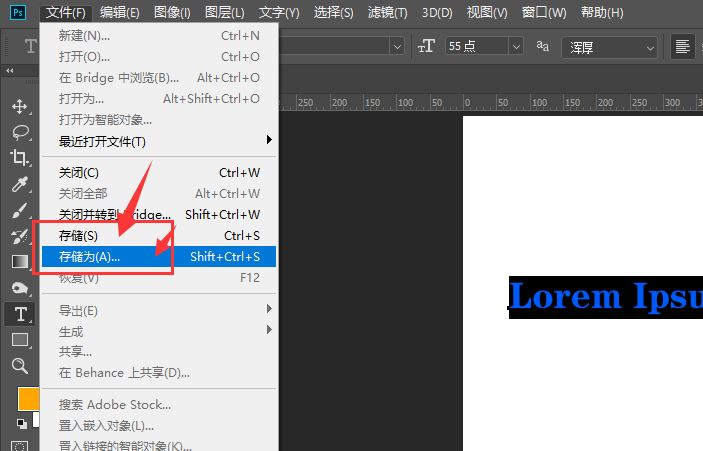
Task: Click 存储为(A)... in the File menu
Action: pyautogui.click(x=90, y=257)
